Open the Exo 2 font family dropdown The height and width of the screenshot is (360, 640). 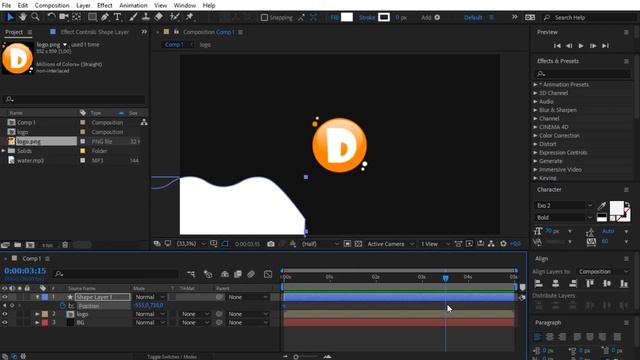[563, 205]
